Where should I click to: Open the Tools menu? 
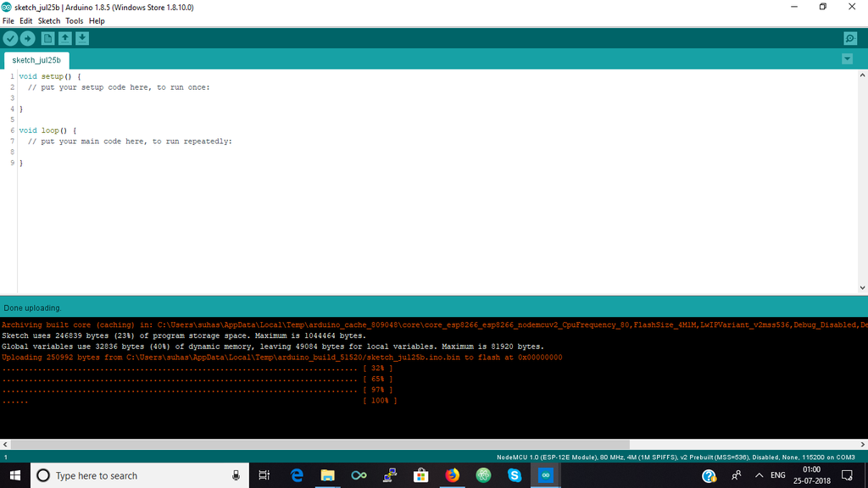pos(74,20)
